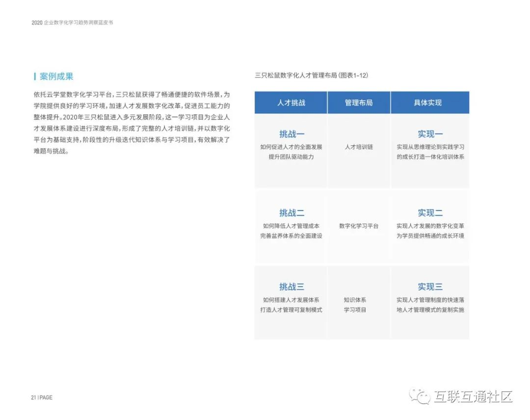This screenshot has width=530, height=420.
Task: Select the '挑战二' heading
Action: (x=291, y=213)
